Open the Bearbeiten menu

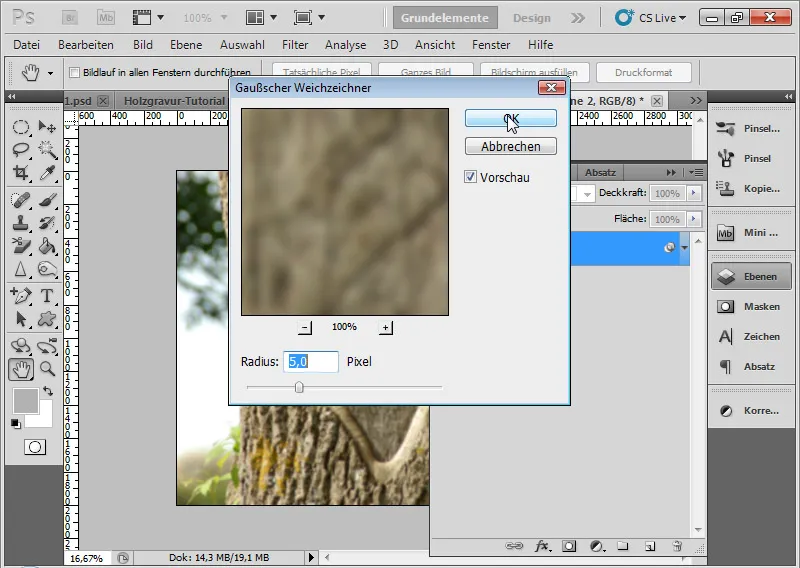point(86,45)
